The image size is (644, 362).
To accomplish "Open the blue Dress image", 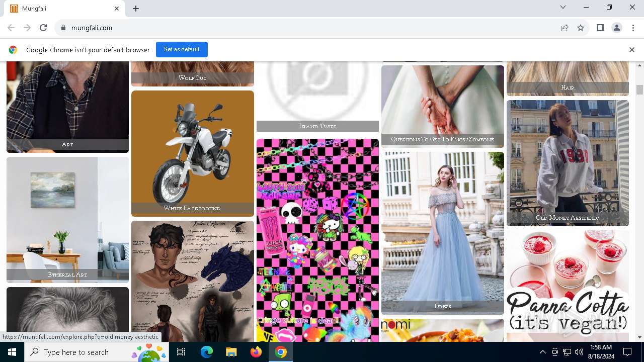I will [443, 233].
